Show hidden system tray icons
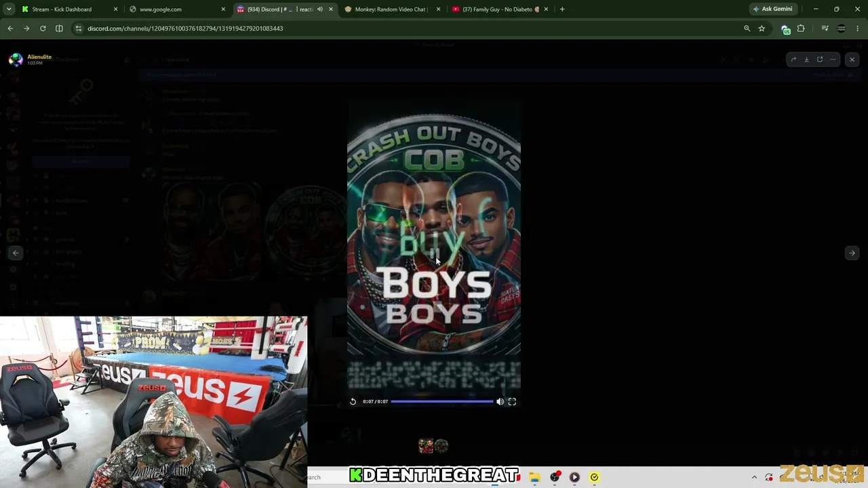868x488 pixels. [x=754, y=477]
